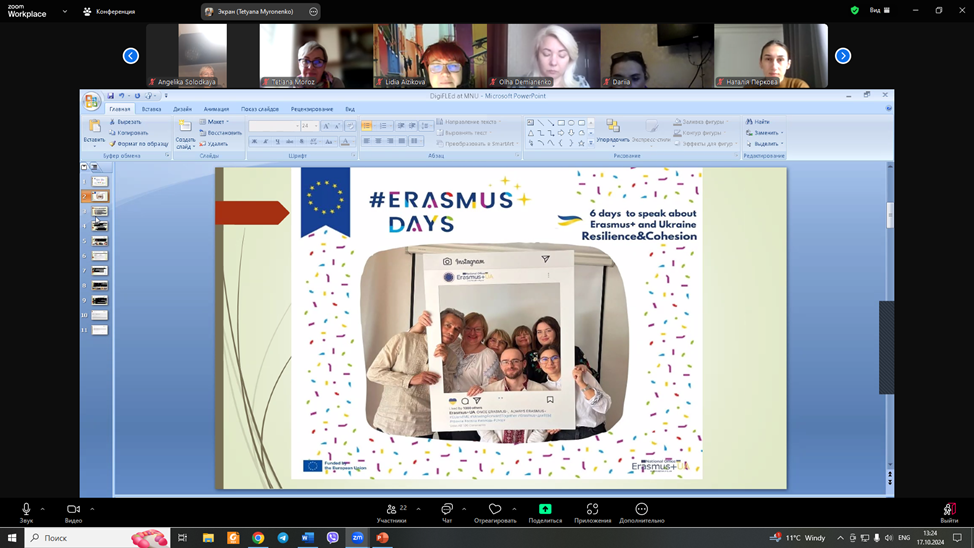Open the Дополнительно more options icon
Viewport: 974px width, 548px height.
tap(642, 510)
